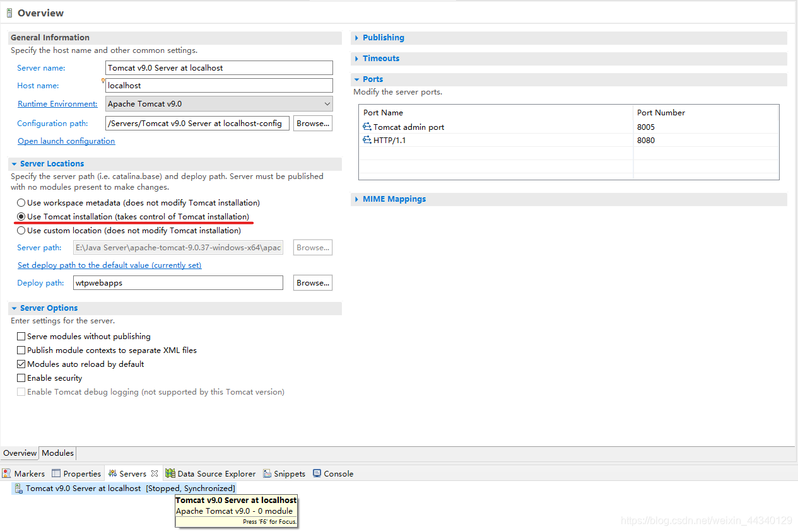Click the Snippets view icon

coord(267,473)
